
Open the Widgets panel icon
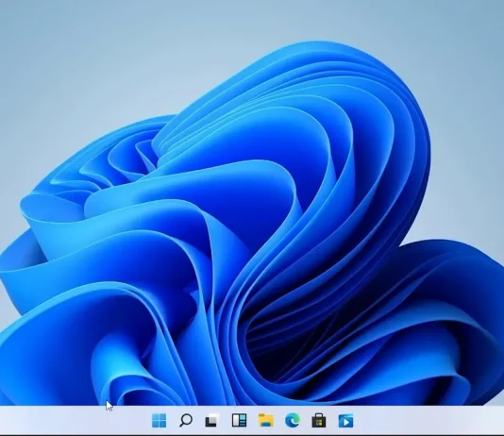[x=239, y=420]
